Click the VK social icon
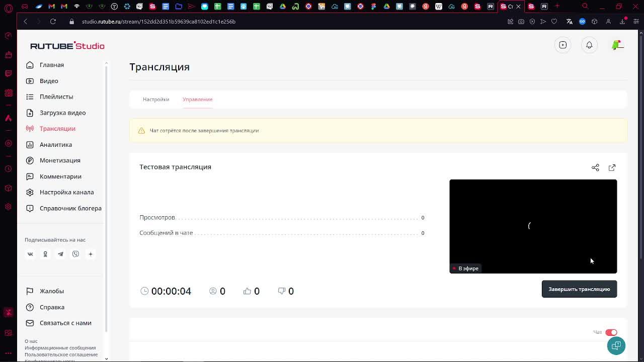 click(30, 254)
